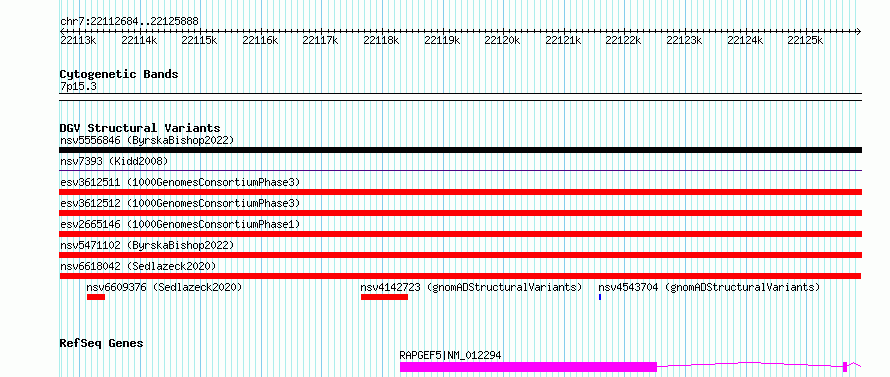Click the 22124k ruler tick label
890x377 pixels.
point(745,40)
